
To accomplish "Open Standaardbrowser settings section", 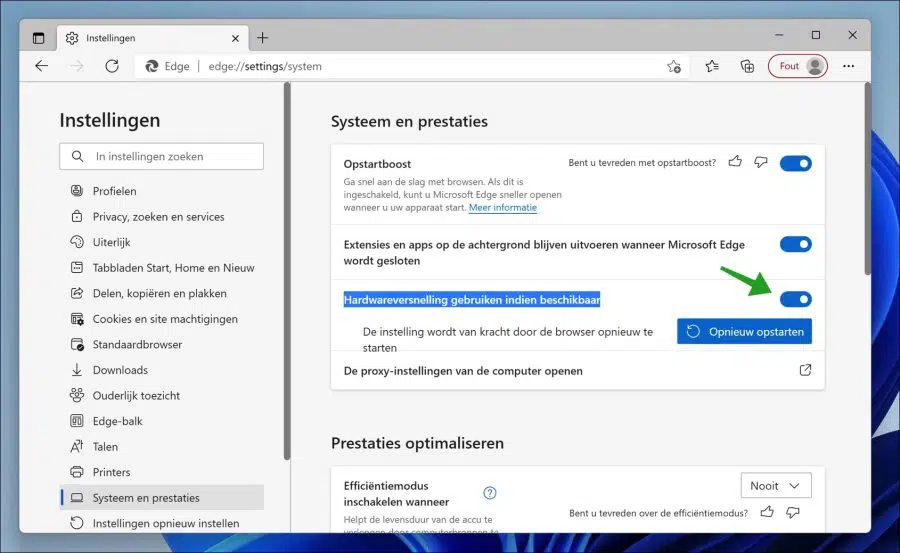I will (x=161, y=345).
